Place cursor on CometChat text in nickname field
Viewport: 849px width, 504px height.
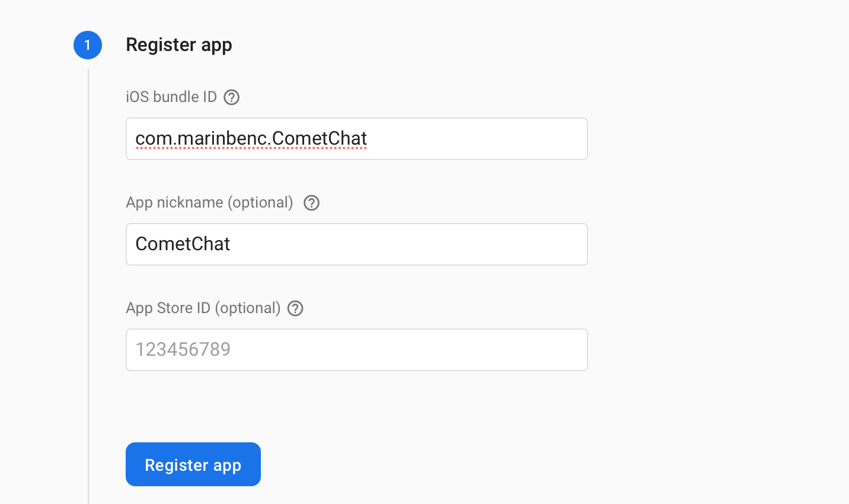183,244
